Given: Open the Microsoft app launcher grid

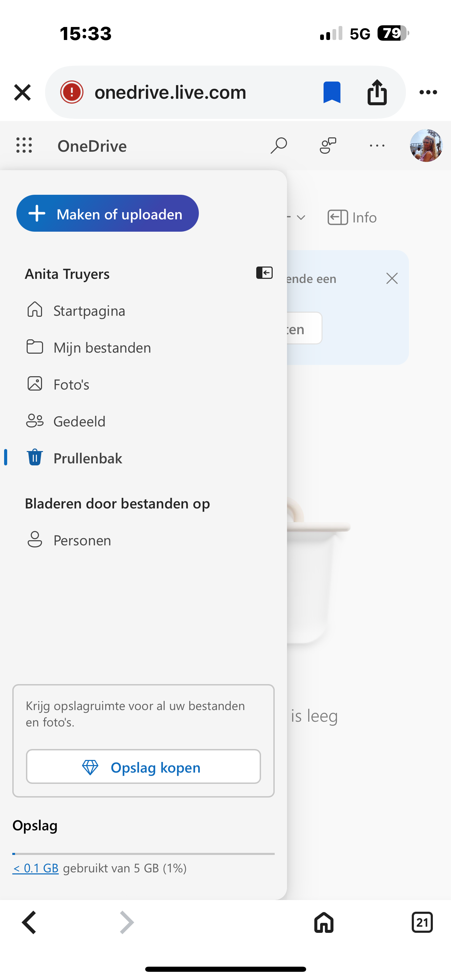Looking at the screenshot, I should [24, 145].
